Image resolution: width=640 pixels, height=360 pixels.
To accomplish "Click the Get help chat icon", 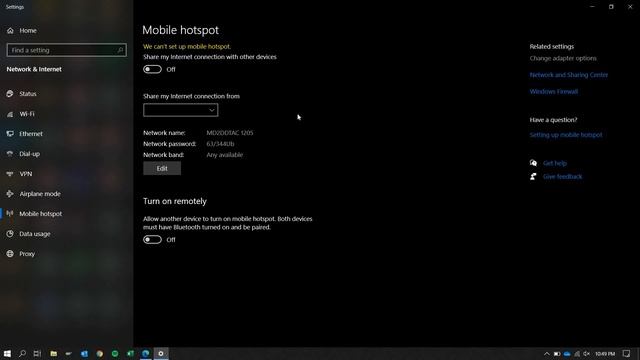I will tap(533, 163).
